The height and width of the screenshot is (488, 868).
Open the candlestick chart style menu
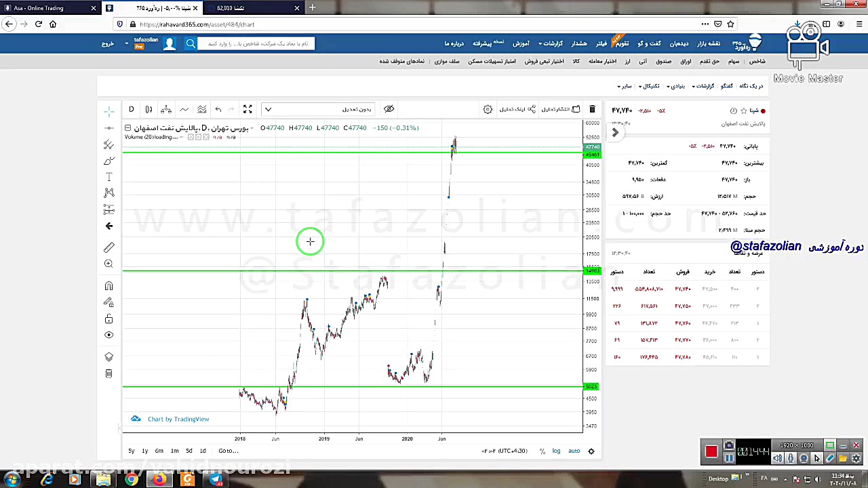click(x=149, y=109)
